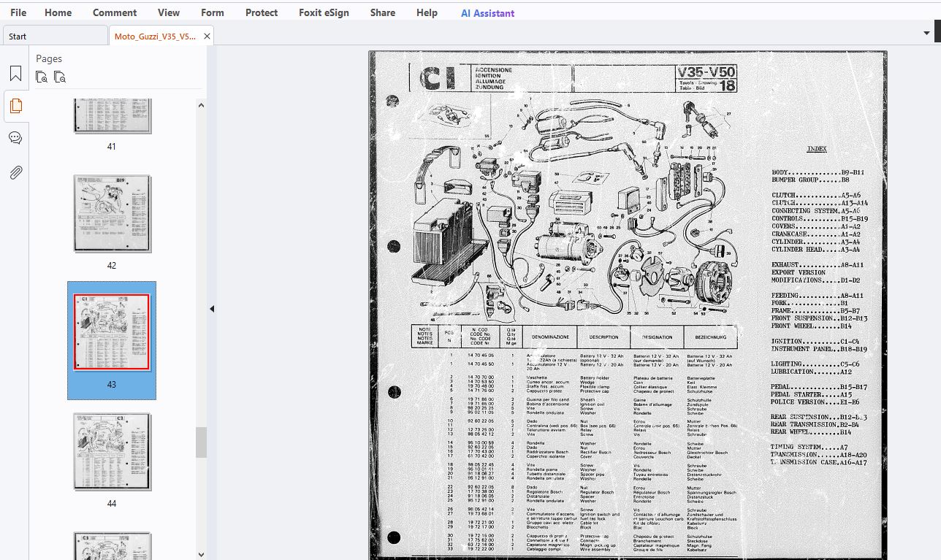The height and width of the screenshot is (560, 941).
Task: Click the Pages panel title
Action: (49, 58)
